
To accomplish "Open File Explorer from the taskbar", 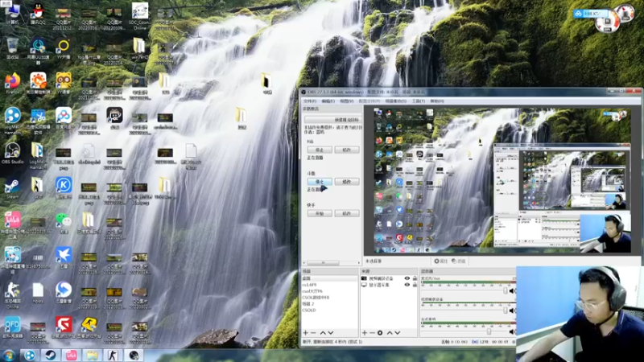I will [92, 356].
